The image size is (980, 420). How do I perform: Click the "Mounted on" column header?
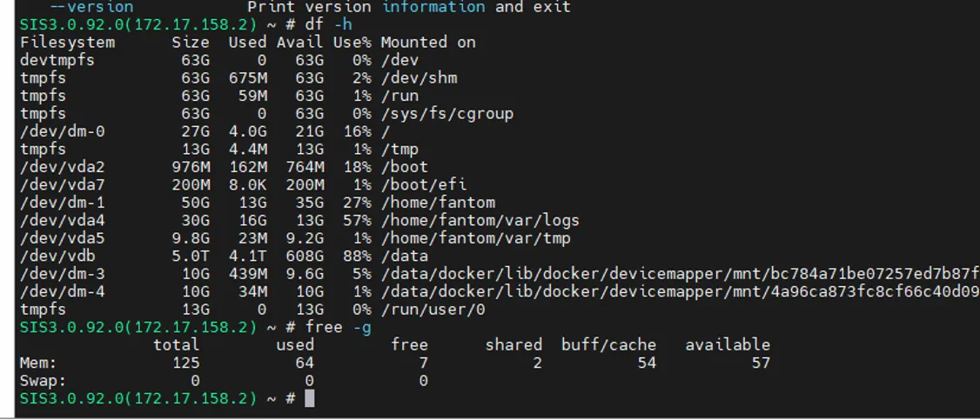(x=426, y=42)
